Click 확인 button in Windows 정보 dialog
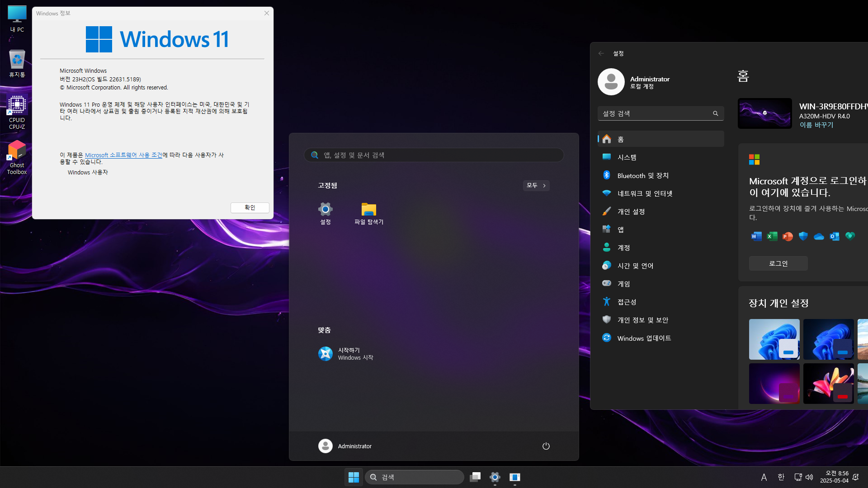 tap(250, 207)
